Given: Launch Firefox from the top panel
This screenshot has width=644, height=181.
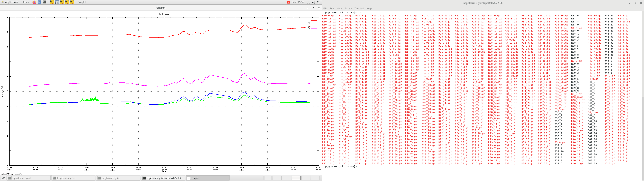Looking at the screenshot, I should pyautogui.click(x=34, y=2).
